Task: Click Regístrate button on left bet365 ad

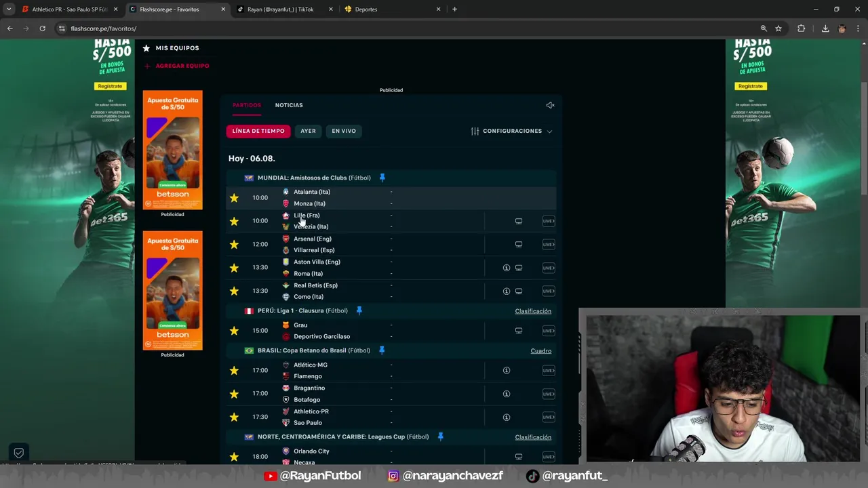Action: [110, 86]
